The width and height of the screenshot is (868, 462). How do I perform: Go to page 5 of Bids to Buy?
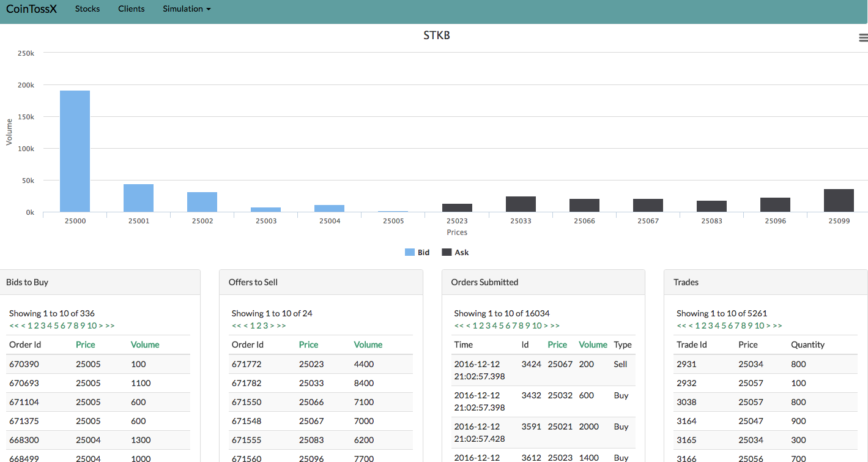click(x=56, y=326)
